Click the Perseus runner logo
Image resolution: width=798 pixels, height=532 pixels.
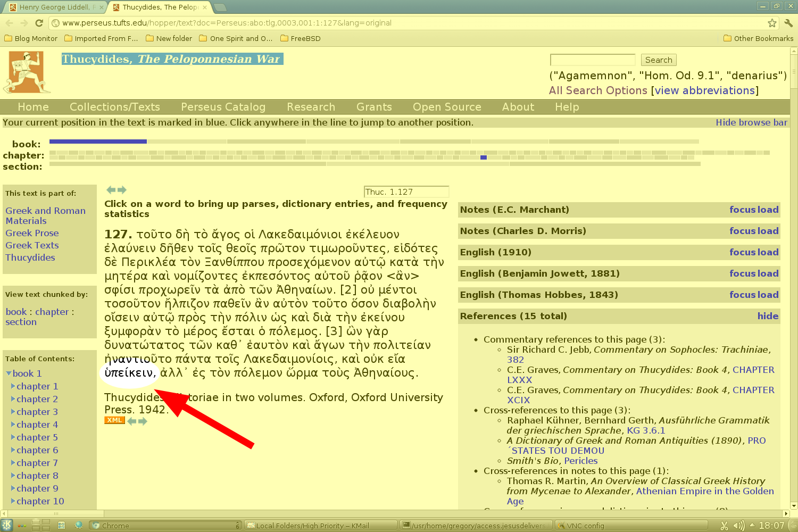(27, 72)
